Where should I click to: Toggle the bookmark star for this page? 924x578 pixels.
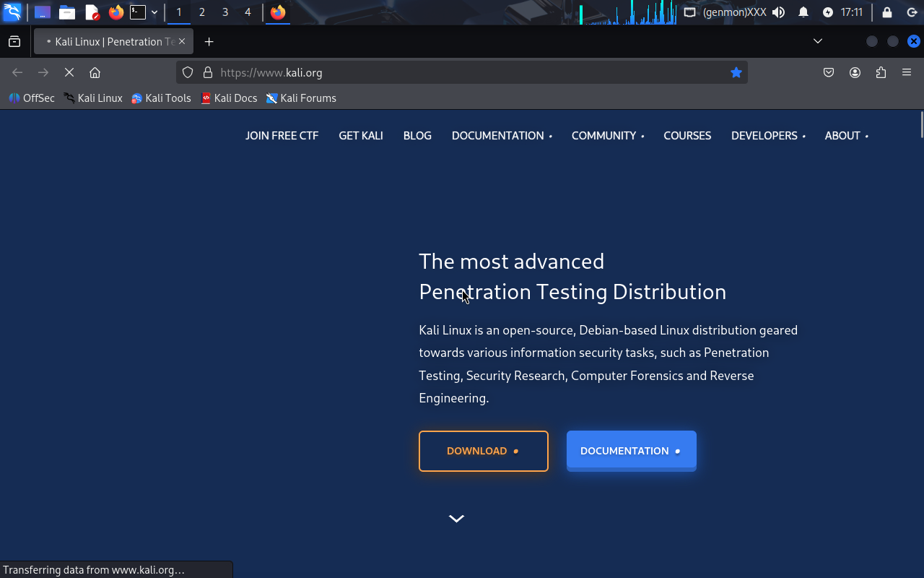point(736,72)
